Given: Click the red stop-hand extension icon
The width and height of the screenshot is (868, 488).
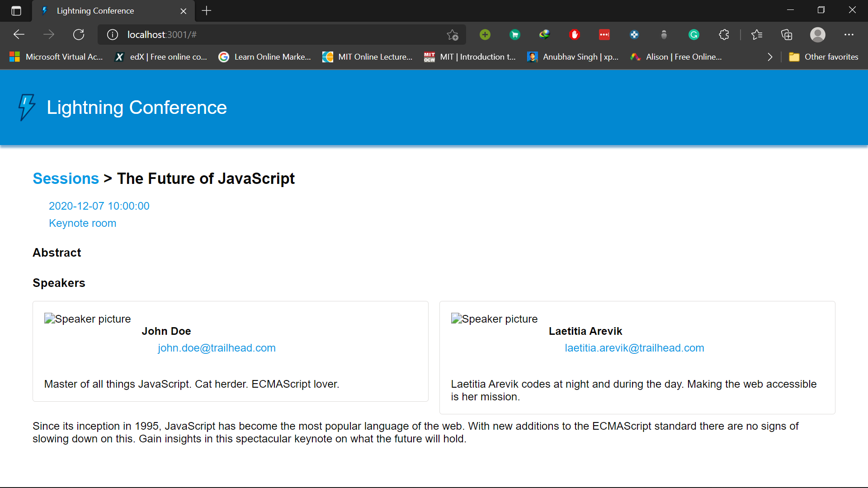Looking at the screenshot, I should click(574, 35).
